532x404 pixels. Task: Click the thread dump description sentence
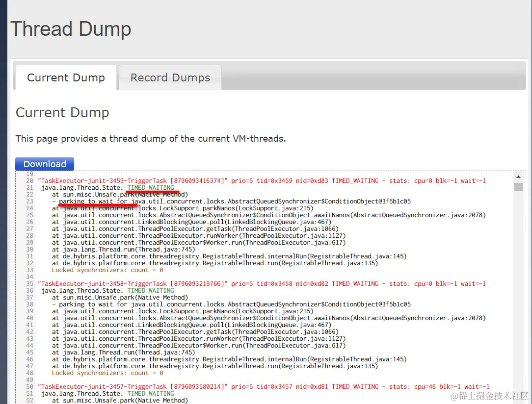coord(151,139)
